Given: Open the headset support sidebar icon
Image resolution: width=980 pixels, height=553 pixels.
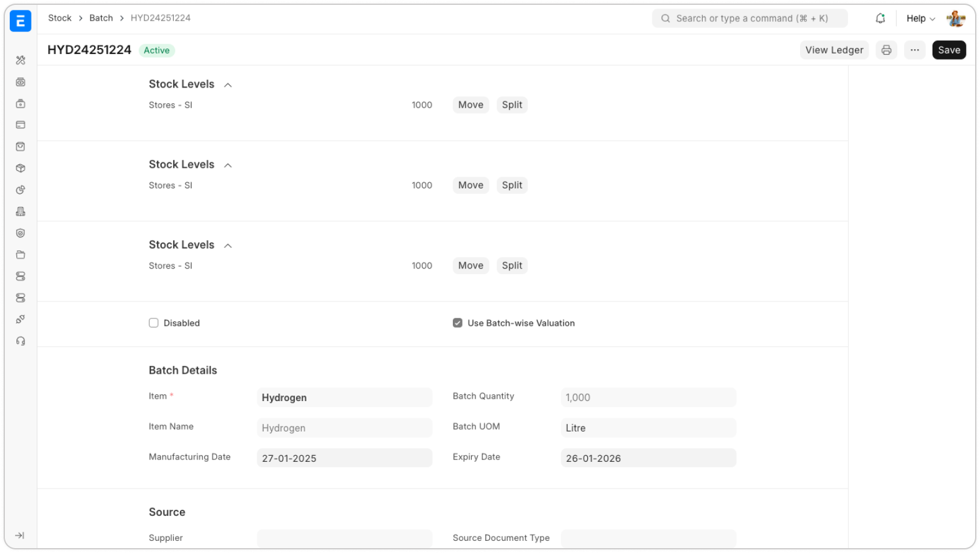Looking at the screenshot, I should click(x=21, y=341).
